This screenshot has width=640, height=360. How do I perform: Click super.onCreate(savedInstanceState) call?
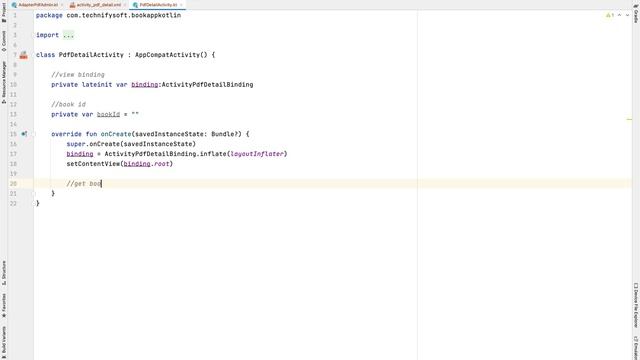pyautogui.click(x=131, y=144)
